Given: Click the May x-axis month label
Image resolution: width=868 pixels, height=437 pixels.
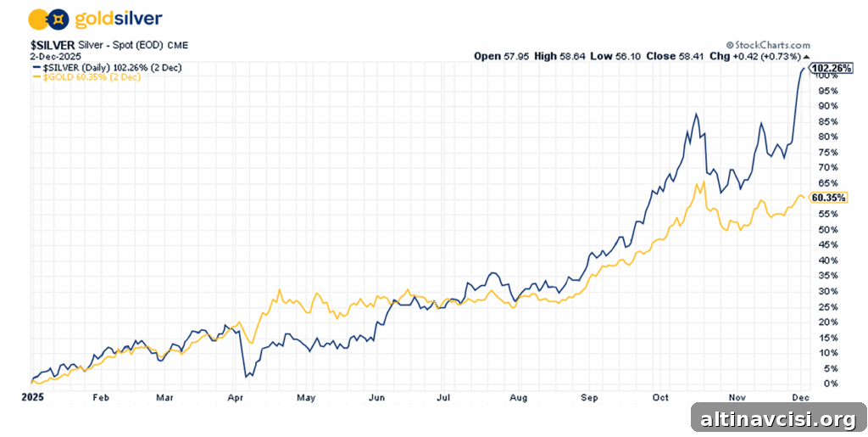Looking at the screenshot, I should point(306,398).
